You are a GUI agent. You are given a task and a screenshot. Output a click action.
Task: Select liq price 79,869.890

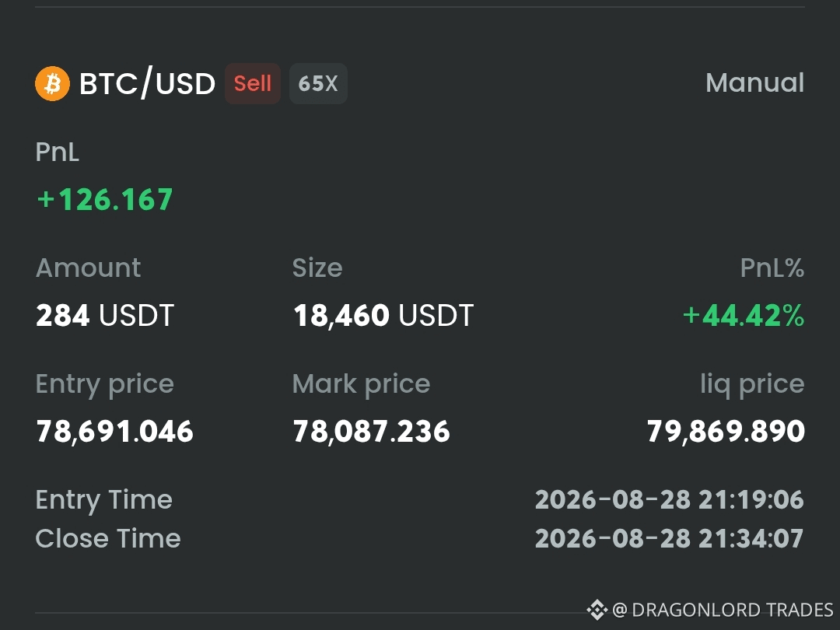[x=726, y=432]
